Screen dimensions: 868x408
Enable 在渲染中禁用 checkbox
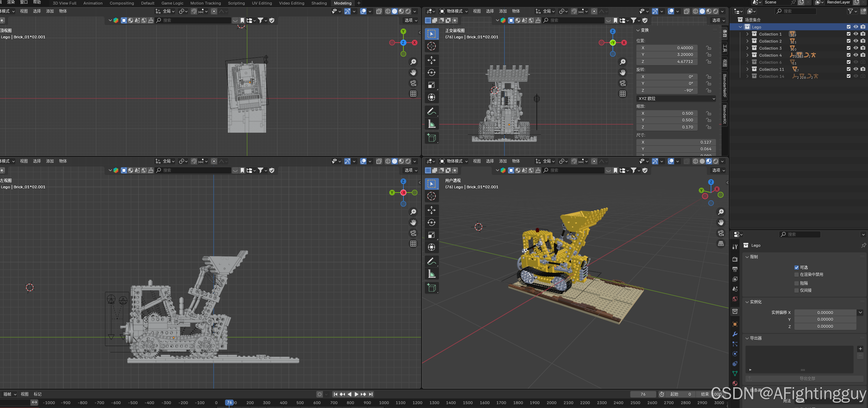797,275
